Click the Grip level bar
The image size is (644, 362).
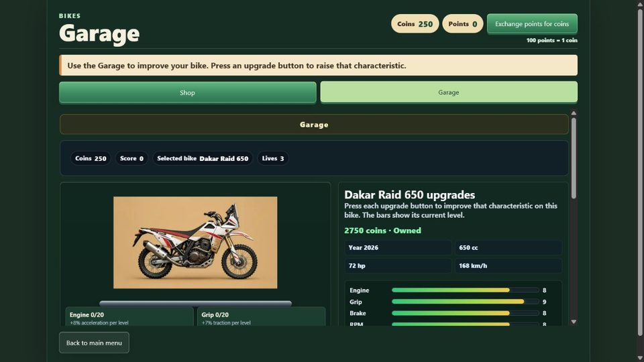click(x=466, y=302)
